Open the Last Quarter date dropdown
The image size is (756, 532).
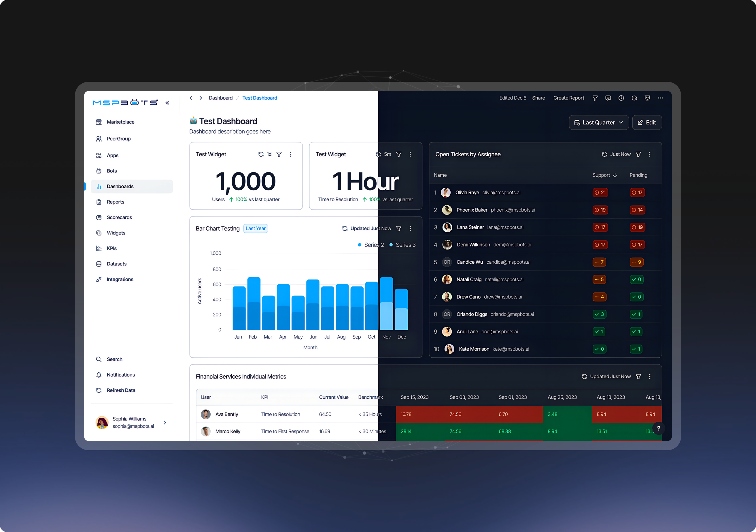[x=599, y=122]
